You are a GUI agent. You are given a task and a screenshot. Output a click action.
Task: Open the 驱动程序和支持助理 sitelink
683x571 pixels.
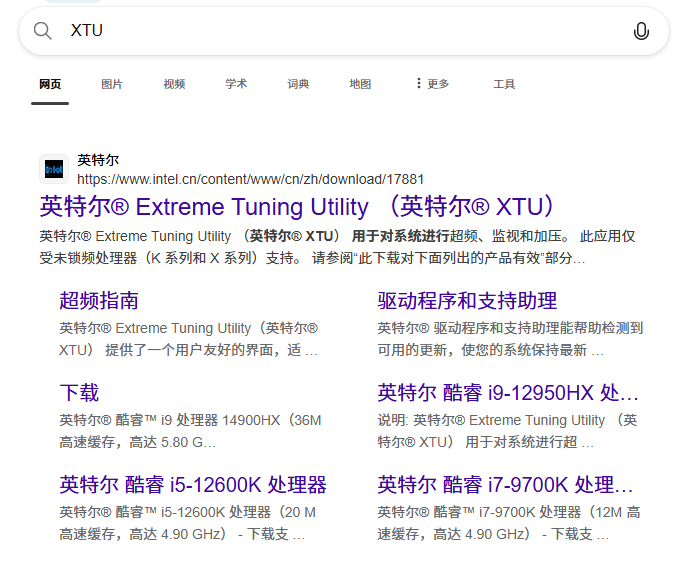click(x=467, y=301)
